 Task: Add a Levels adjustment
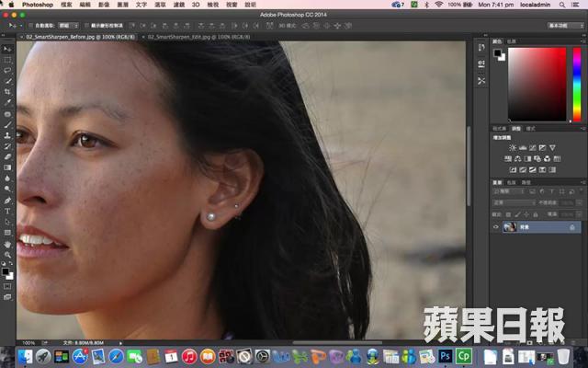coord(523,148)
